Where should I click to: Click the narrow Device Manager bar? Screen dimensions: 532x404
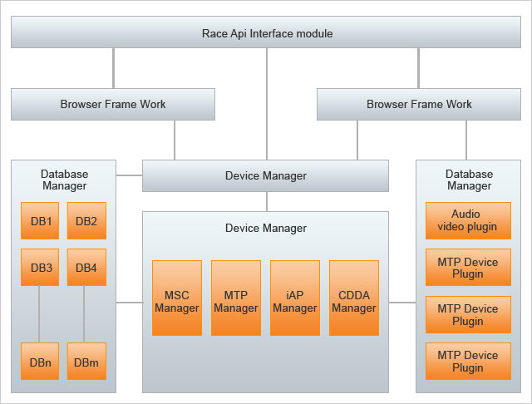[x=265, y=175]
